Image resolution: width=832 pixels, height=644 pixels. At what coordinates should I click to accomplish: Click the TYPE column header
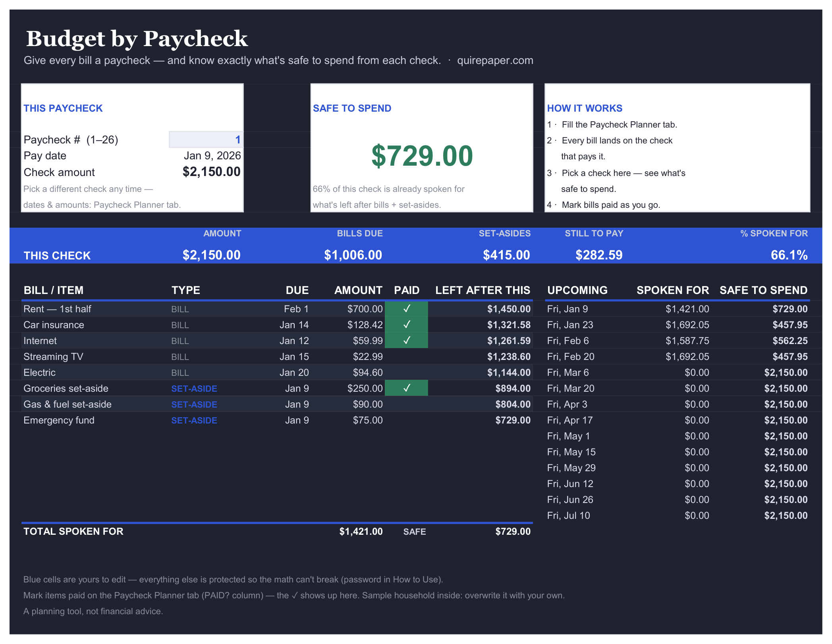(x=186, y=290)
